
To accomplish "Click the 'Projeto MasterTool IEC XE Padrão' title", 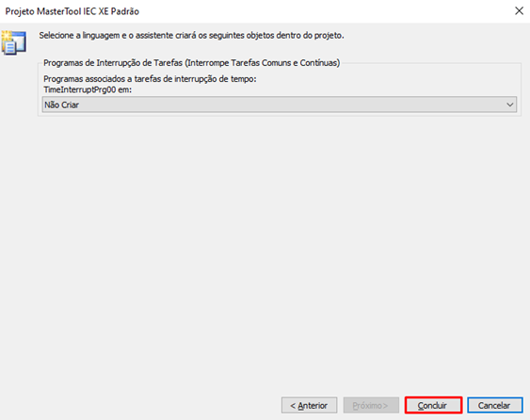I will point(72,11).
